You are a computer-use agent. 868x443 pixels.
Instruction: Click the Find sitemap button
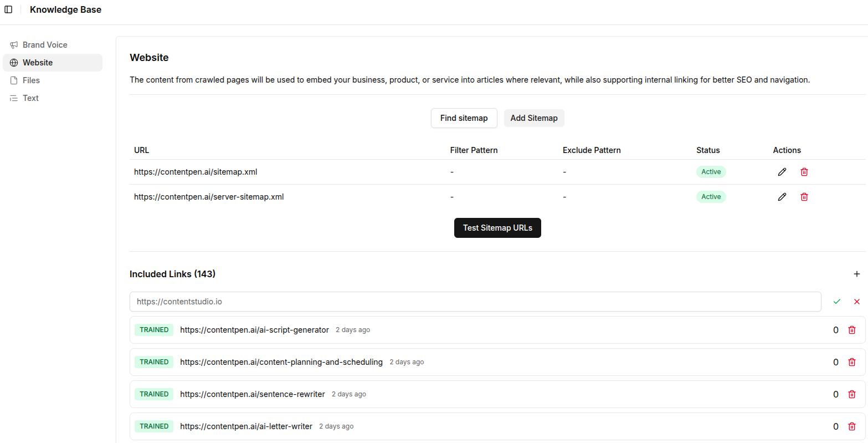click(464, 118)
